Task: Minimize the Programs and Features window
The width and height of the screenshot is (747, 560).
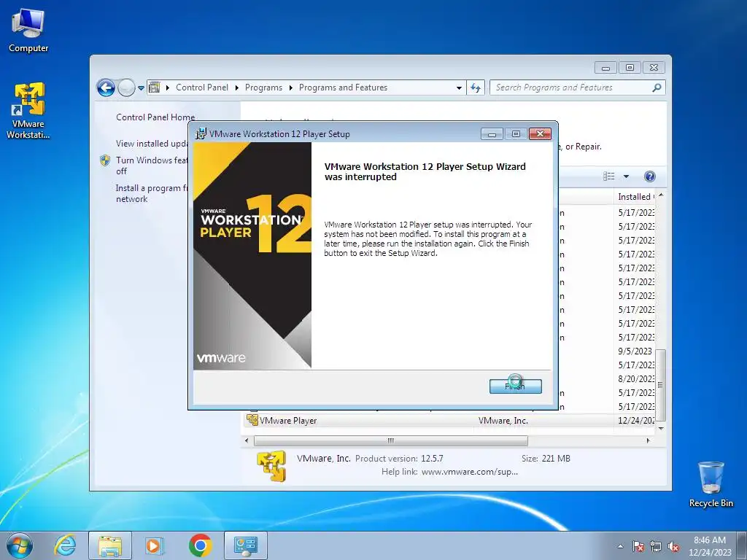Action: [606, 68]
